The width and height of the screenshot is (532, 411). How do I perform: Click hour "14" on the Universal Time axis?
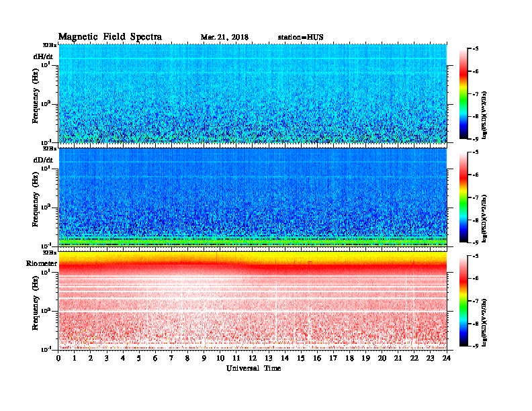pyautogui.click(x=285, y=359)
